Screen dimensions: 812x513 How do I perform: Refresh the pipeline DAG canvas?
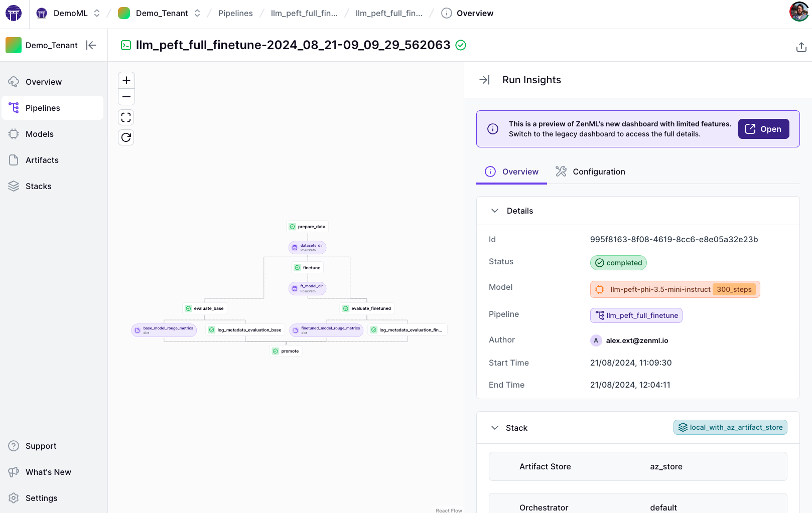pyautogui.click(x=126, y=137)
